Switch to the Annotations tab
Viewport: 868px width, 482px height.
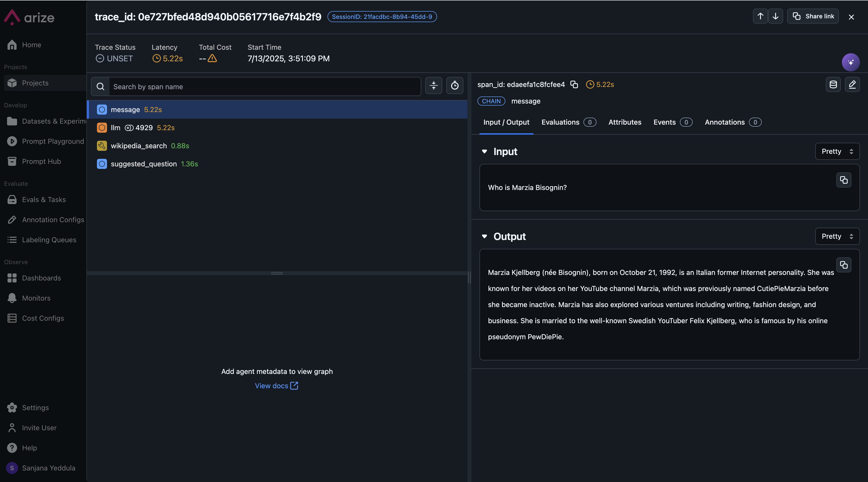click(x=733, y=122)
